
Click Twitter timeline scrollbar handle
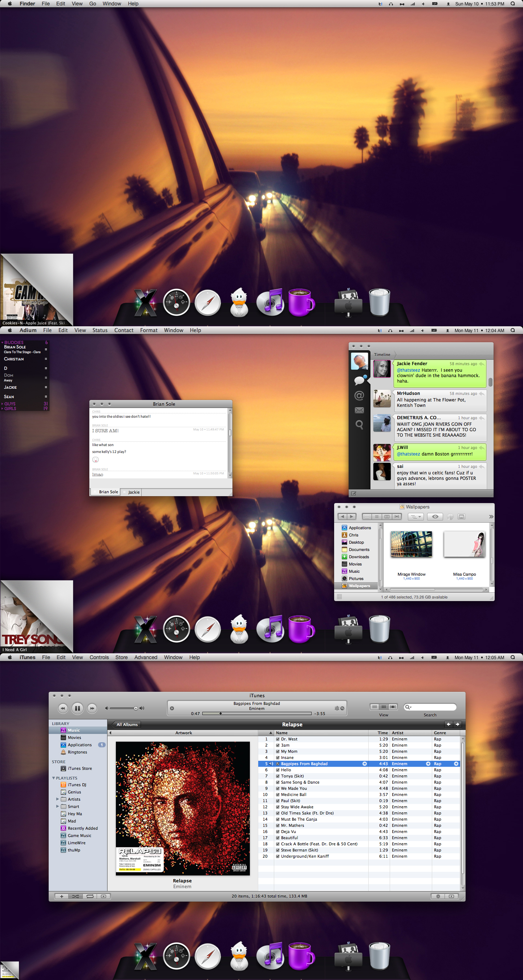click(490, 382)
